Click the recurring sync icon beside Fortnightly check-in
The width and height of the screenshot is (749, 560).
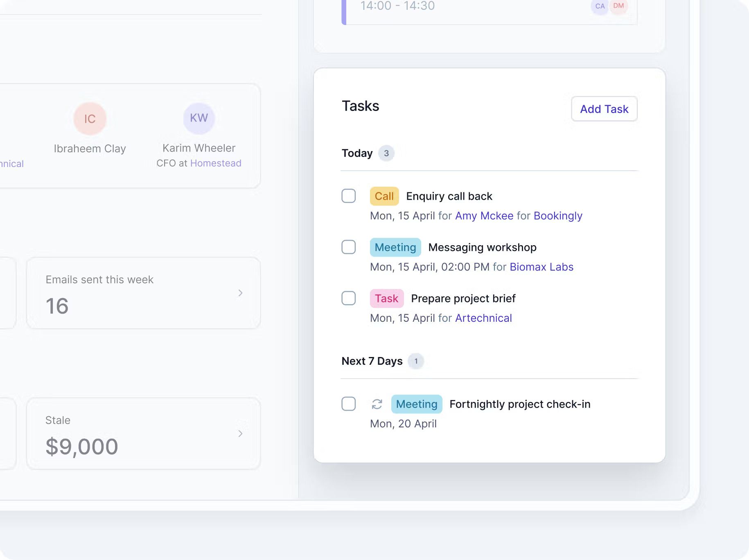click(x=377, y=404)
